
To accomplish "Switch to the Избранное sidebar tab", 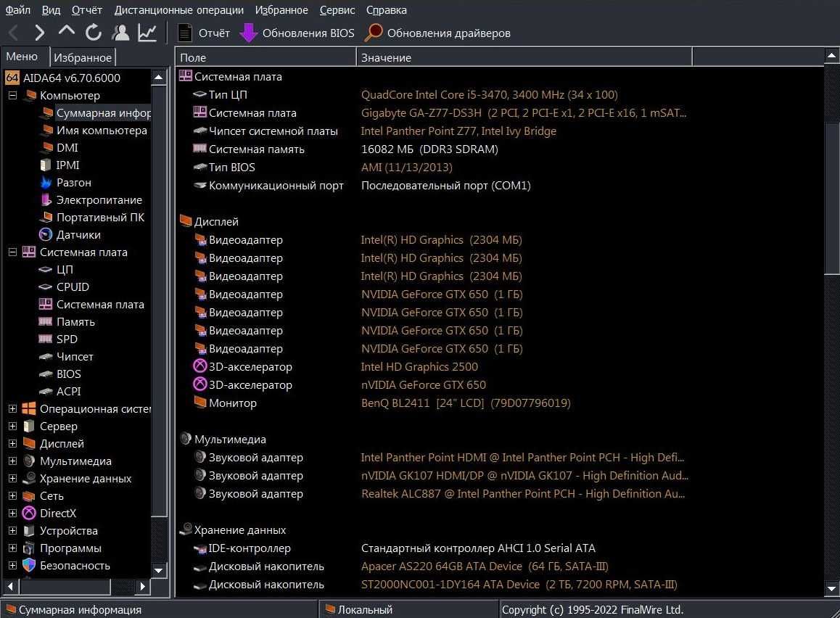I will (x=83, y=57).
